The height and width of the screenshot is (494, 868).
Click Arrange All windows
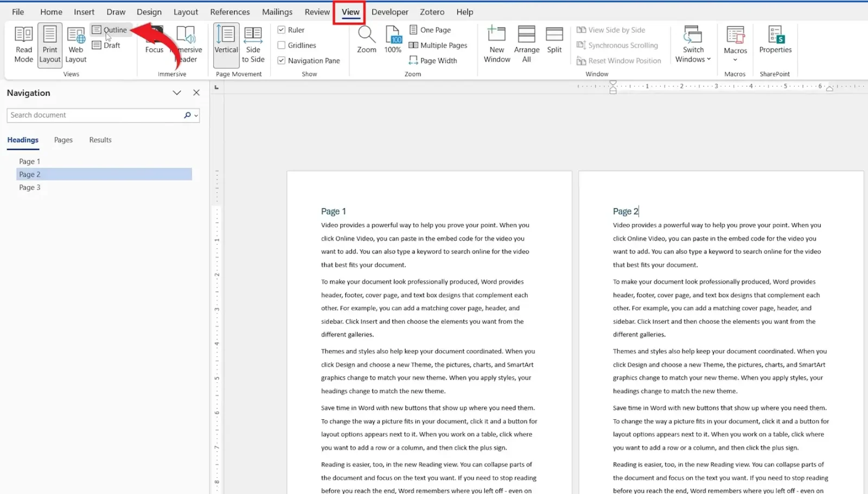pyautogui.click(x=527, y=44)
